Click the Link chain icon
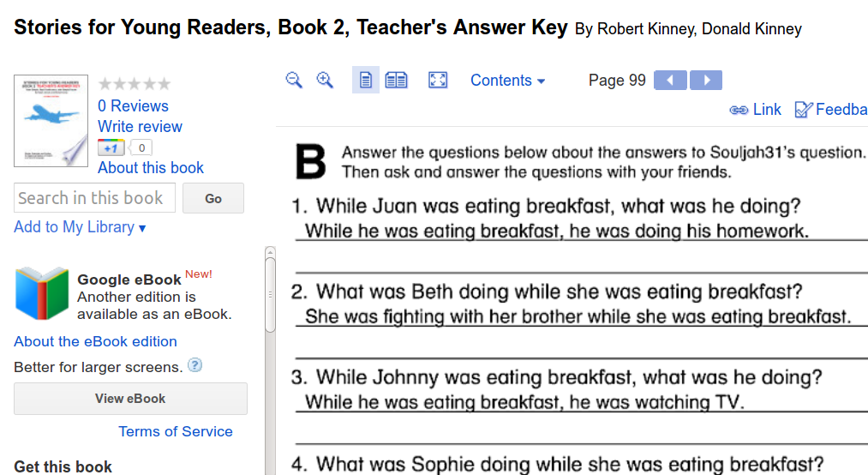 [739, 110]
